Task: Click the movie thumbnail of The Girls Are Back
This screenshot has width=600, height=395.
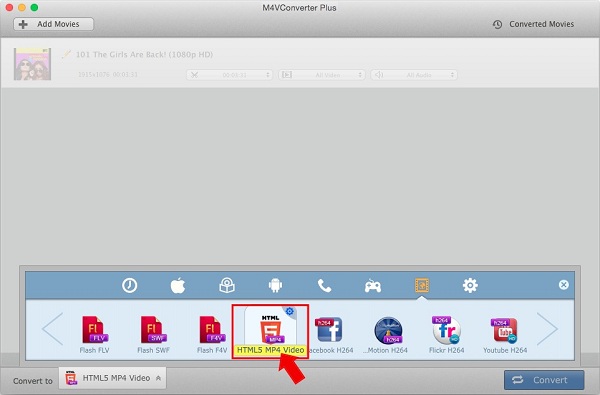Action: (33, 64)
